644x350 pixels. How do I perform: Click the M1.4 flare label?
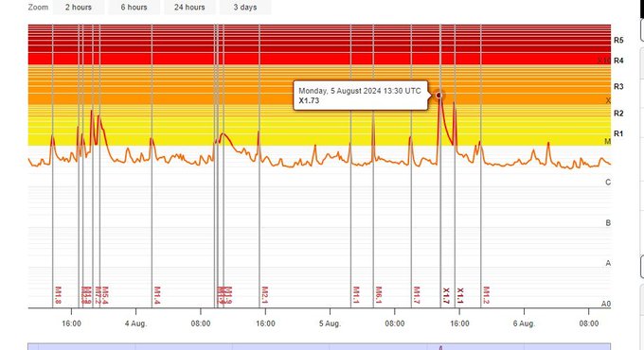157,295
